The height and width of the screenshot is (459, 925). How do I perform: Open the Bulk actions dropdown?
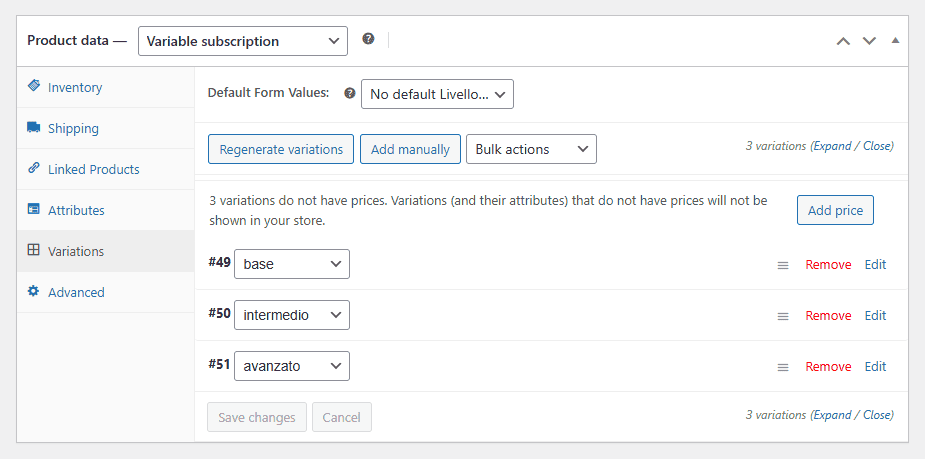pos(532,149)
